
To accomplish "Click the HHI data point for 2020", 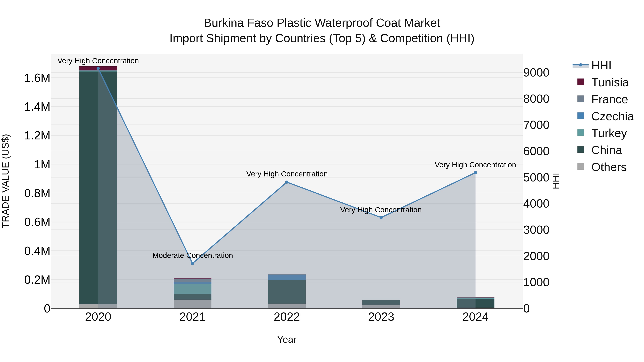I will coord(98,68).
